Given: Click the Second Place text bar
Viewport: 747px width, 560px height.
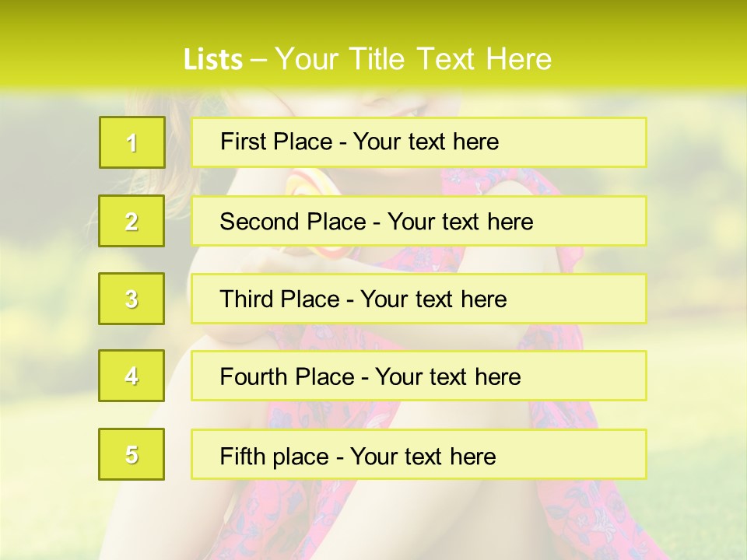Looking at the screenshot, I should coord(419,221).
